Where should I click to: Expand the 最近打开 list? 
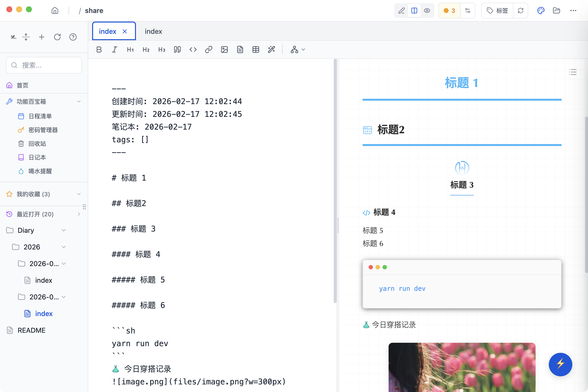79,214
